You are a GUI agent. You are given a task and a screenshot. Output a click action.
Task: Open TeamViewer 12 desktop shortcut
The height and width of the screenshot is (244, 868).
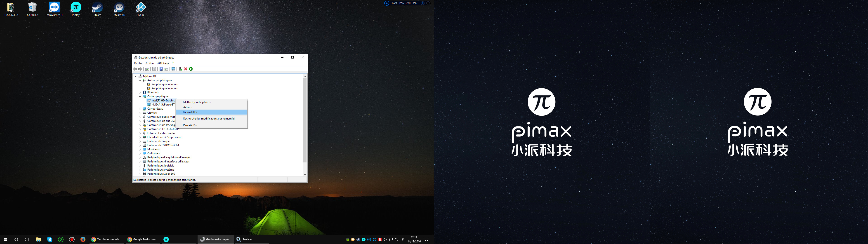pyautogui.click(x=54, y=9)
